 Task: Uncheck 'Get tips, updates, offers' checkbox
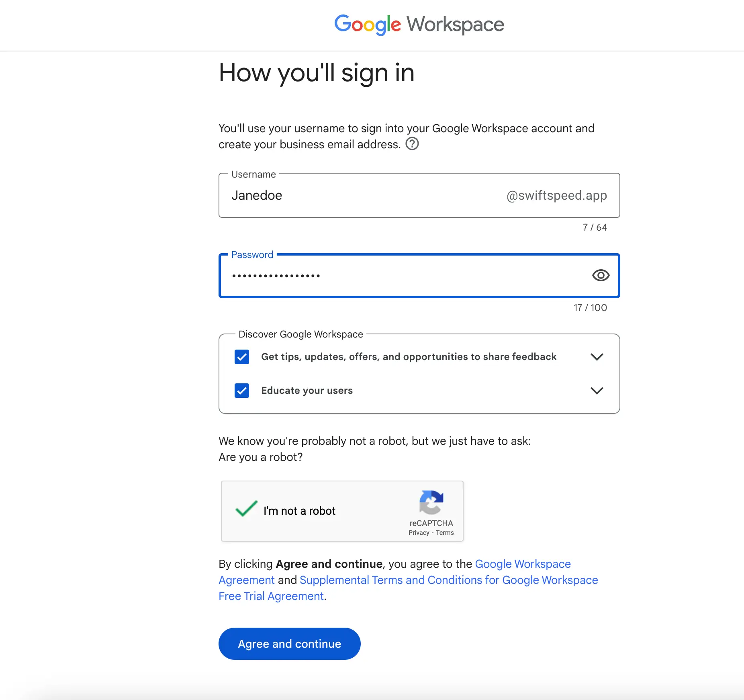click(x=241, y=357)
